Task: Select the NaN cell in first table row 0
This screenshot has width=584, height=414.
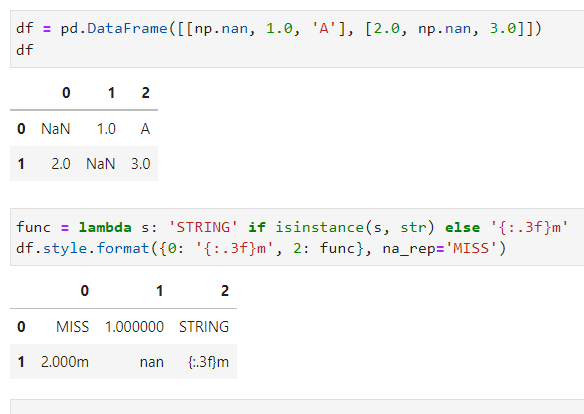Action: 55,129
